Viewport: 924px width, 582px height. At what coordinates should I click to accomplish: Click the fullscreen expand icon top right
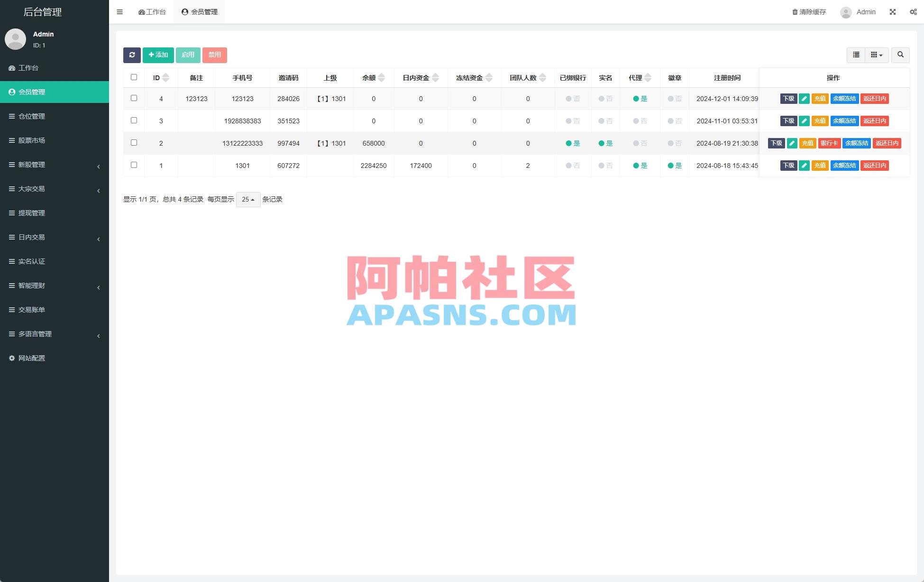coord(893,12)
